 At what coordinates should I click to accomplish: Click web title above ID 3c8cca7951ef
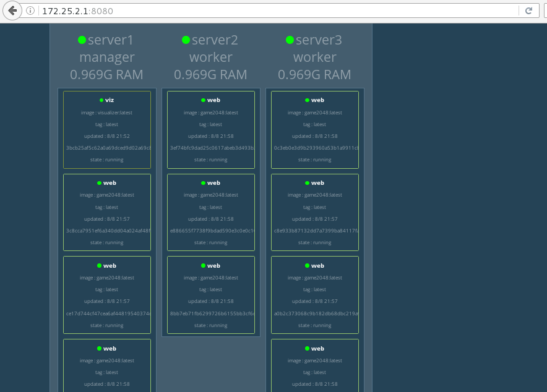(x=110, y=183)
